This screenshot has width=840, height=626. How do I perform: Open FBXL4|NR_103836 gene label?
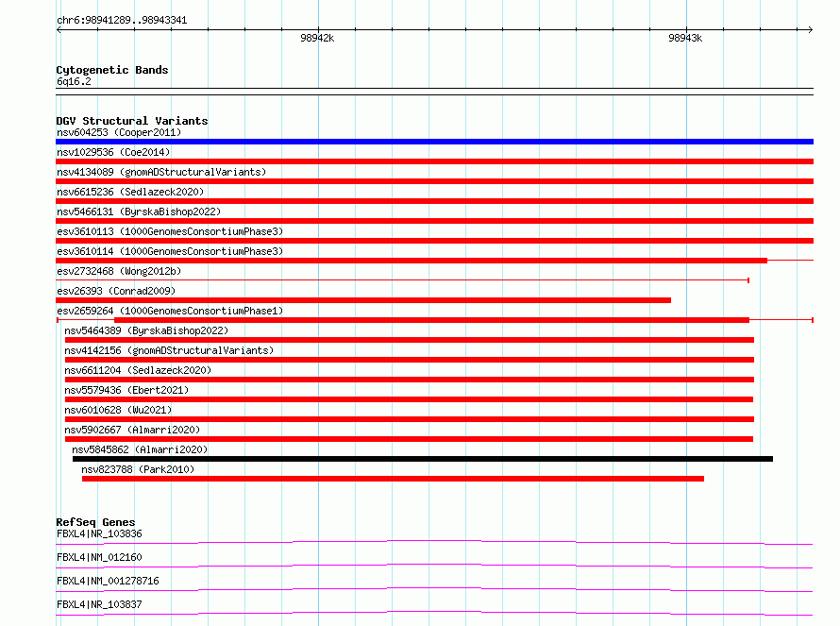(99, 533)
